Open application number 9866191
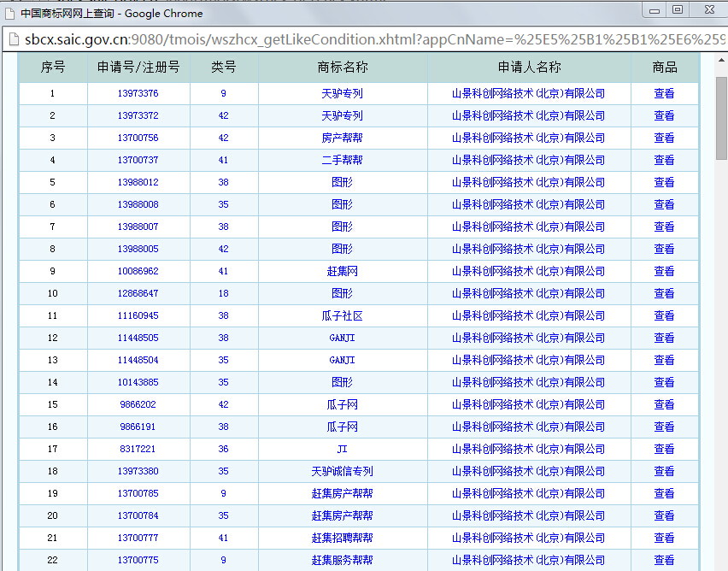Image resolution: width=728 pixels, height=571 pixels. [x=138, y=427]
